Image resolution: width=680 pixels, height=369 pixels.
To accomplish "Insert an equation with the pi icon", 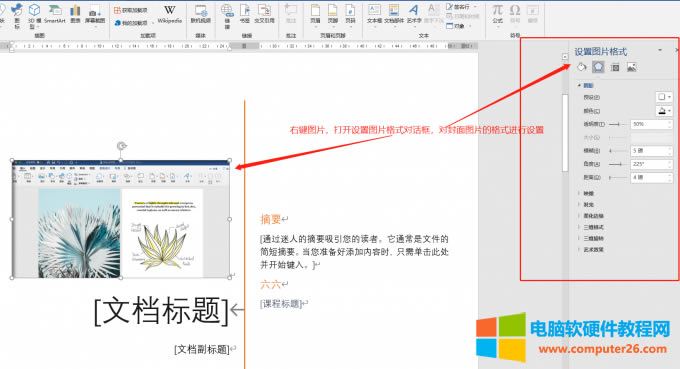I will coord(497,14).
